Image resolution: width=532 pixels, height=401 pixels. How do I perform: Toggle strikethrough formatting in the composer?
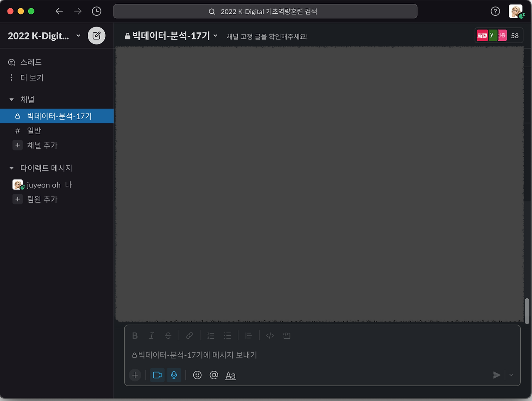pos(168,335)
